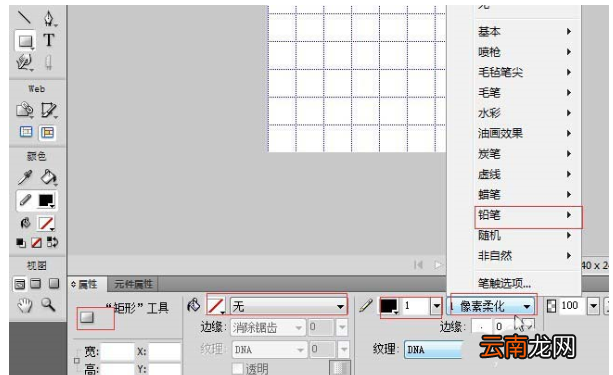The height and width of the screenshot is (375, 613).
Task: Select the Line tool
Action: pos(25,18)
